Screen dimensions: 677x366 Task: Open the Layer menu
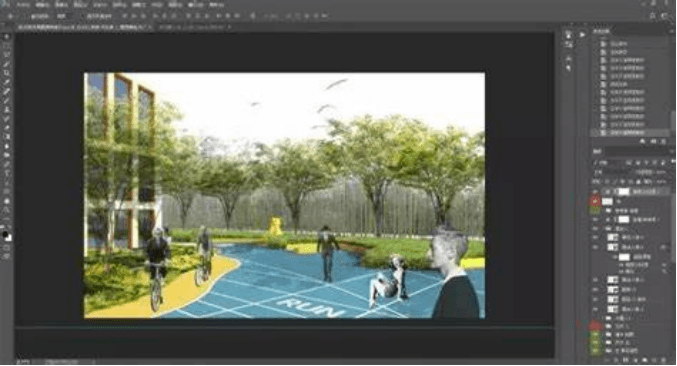pos(80,5)
